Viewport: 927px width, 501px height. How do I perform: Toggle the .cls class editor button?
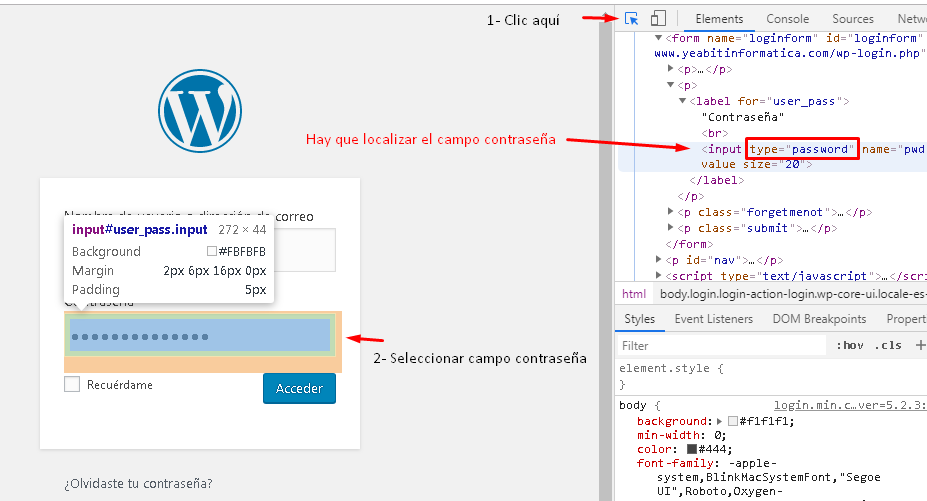888,345
